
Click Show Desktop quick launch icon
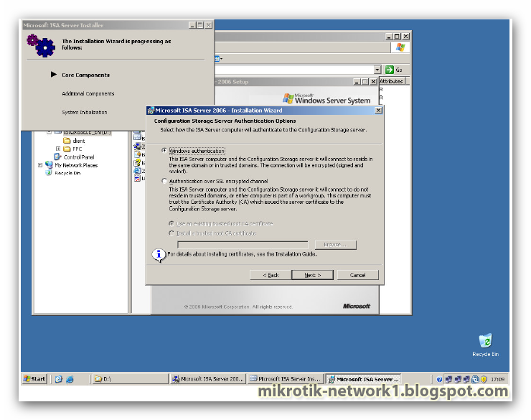coord(59,379)
